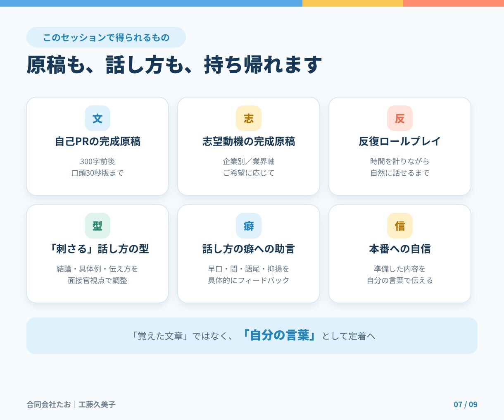Click the footer company name 合同会社たお

[49, 404]
